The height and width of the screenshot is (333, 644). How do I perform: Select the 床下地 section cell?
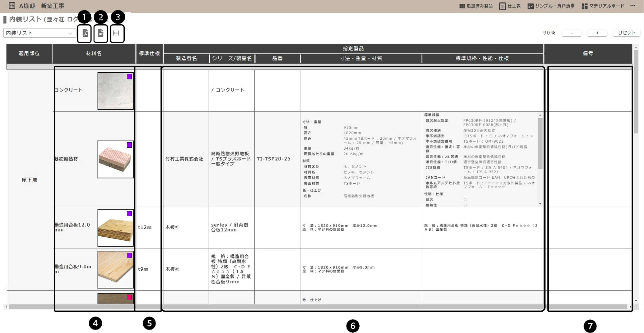pos(30,180)
